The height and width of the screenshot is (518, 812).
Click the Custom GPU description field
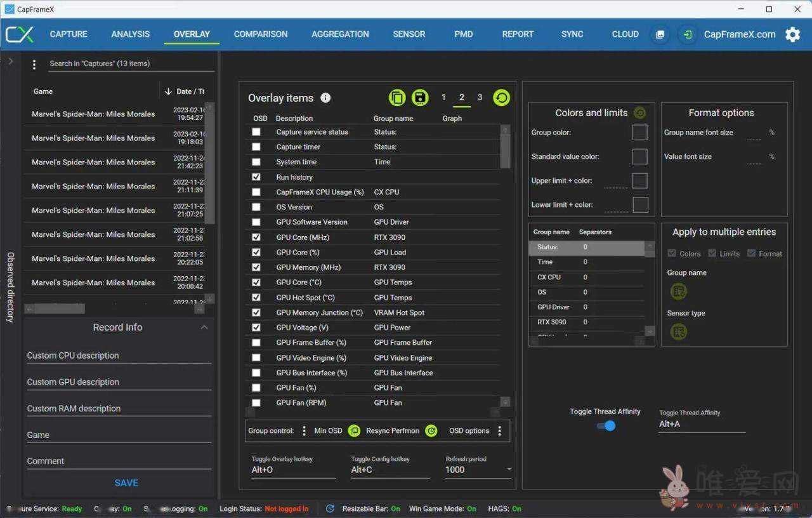pyautogui.click(x=119, y=382)
